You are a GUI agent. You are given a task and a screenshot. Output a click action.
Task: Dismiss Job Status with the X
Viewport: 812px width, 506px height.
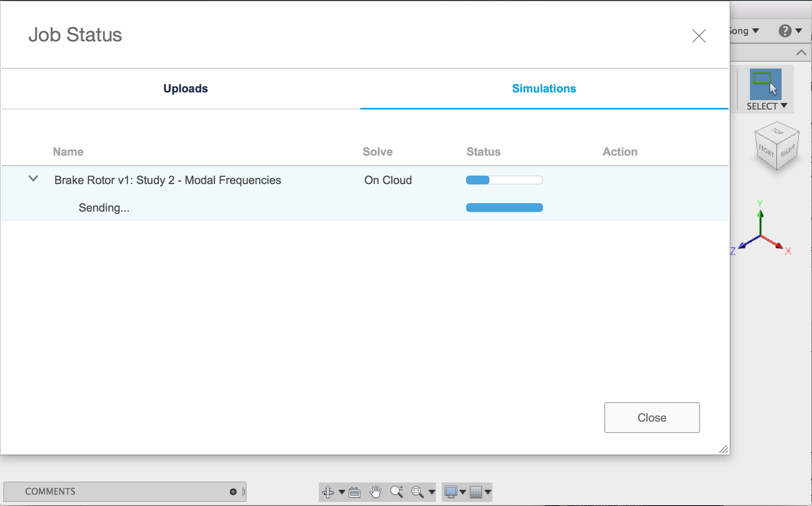tap(699, 36)
